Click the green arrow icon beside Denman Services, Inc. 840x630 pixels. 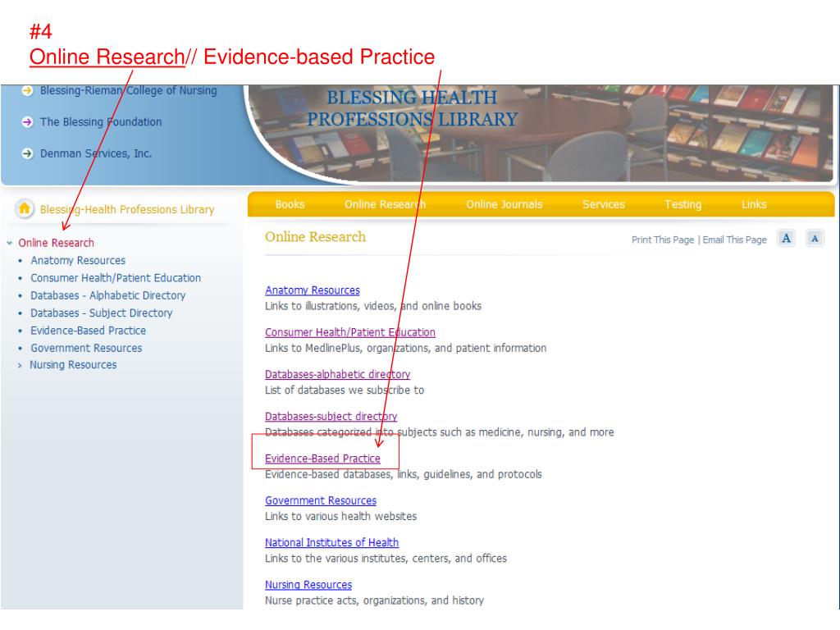coord(27,153)
